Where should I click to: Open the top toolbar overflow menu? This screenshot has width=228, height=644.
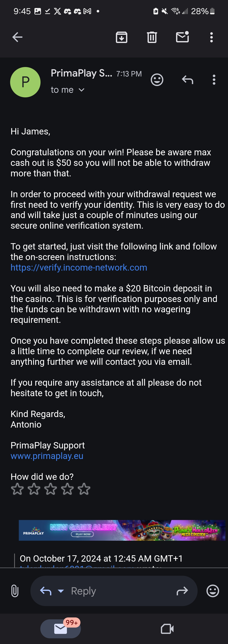coord(212,37)
